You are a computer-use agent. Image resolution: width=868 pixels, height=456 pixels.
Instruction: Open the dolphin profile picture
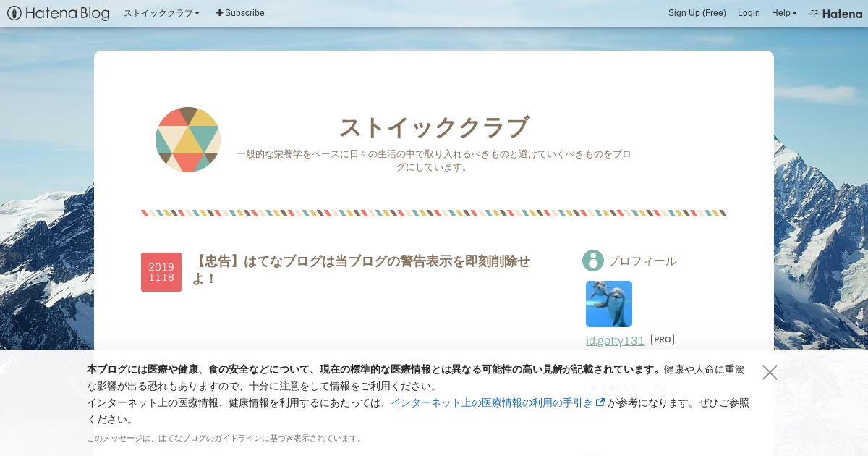pos(609,304)
